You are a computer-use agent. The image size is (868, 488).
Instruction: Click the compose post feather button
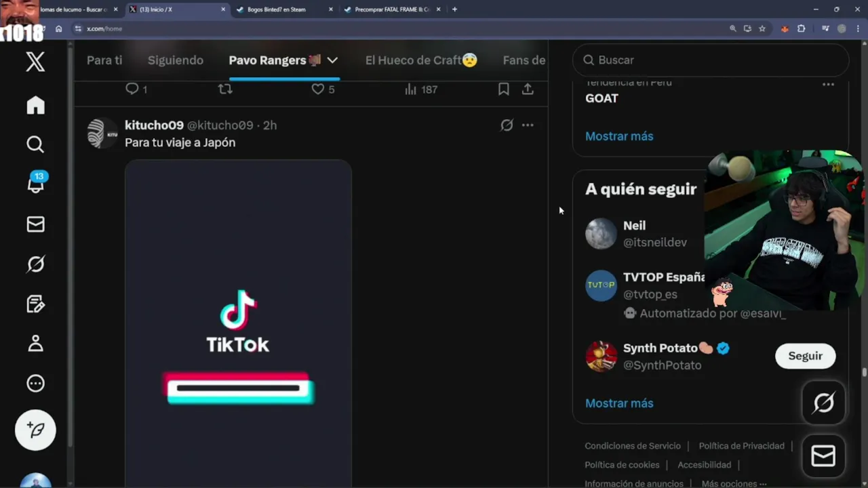click(x=35, y=430)
